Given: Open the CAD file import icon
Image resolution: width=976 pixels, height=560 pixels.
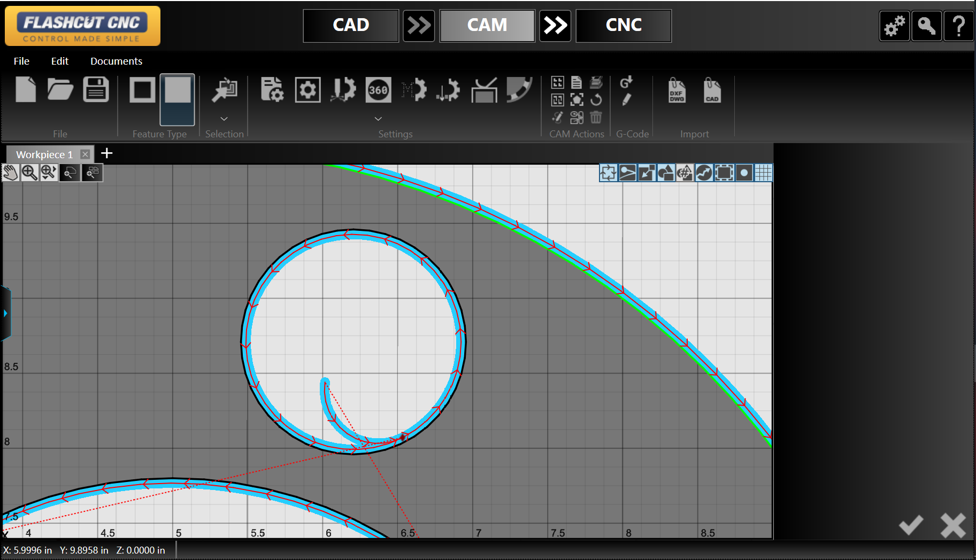Looking at the screenshot, I should [712, 91].
